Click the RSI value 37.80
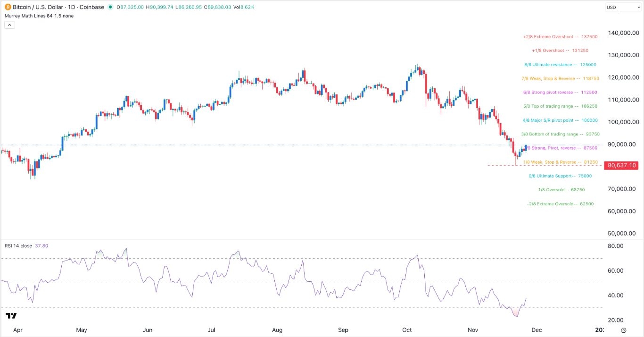644x337 pixels. pos(42,245)
